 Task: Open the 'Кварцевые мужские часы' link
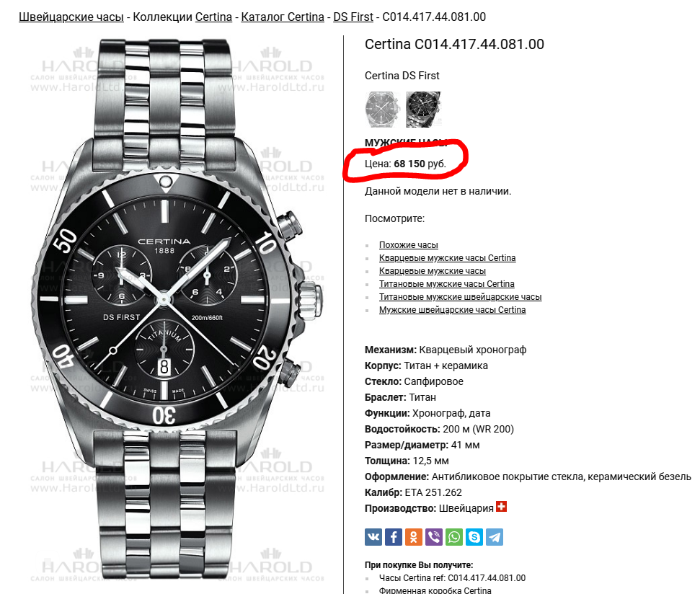coord(432,271)
